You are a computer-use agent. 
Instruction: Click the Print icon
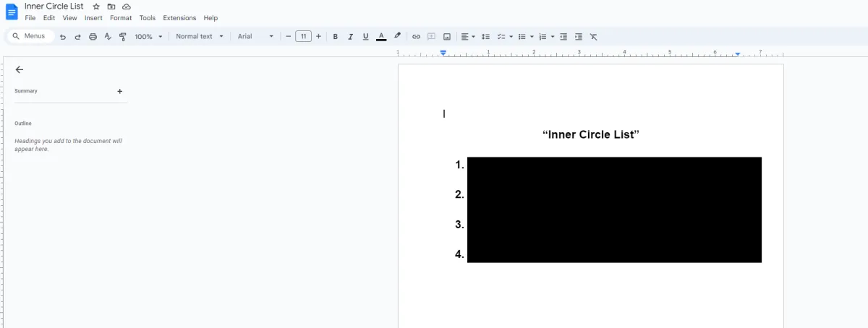point(93,36)
